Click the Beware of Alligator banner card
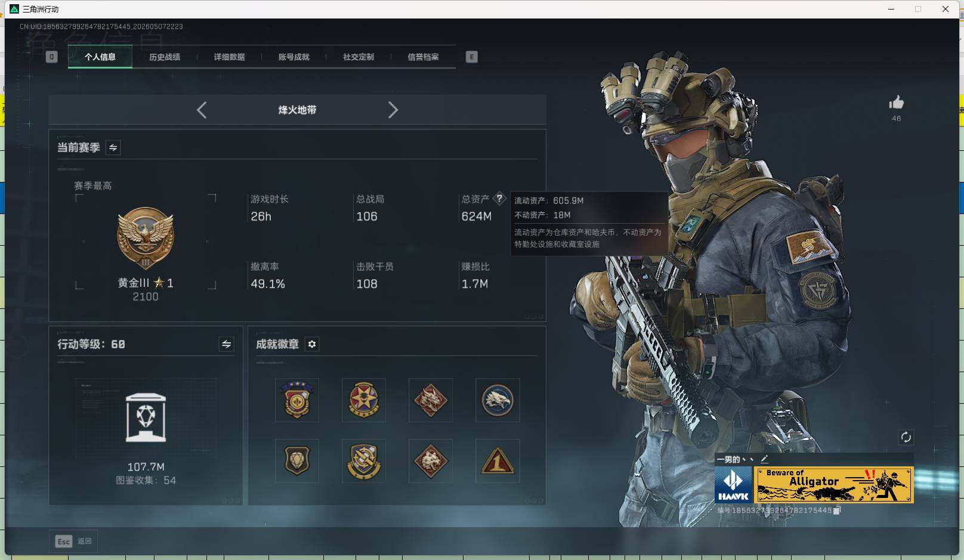 [835, 485]
